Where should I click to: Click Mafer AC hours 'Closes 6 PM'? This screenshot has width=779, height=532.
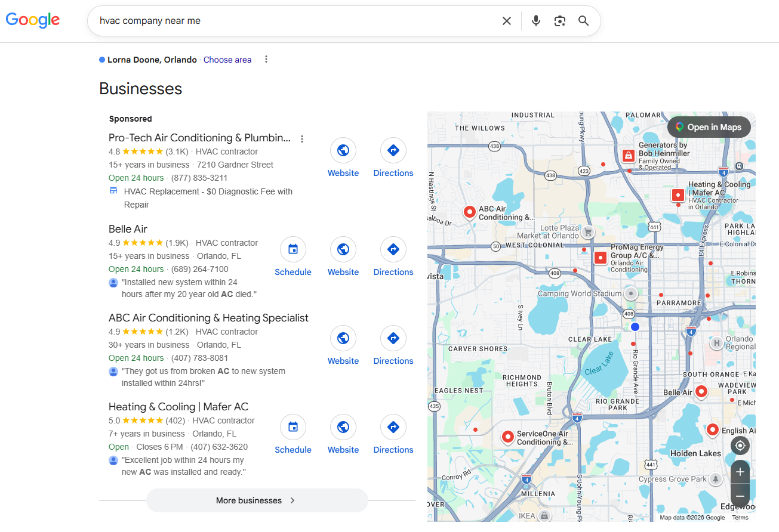[159, 447]
